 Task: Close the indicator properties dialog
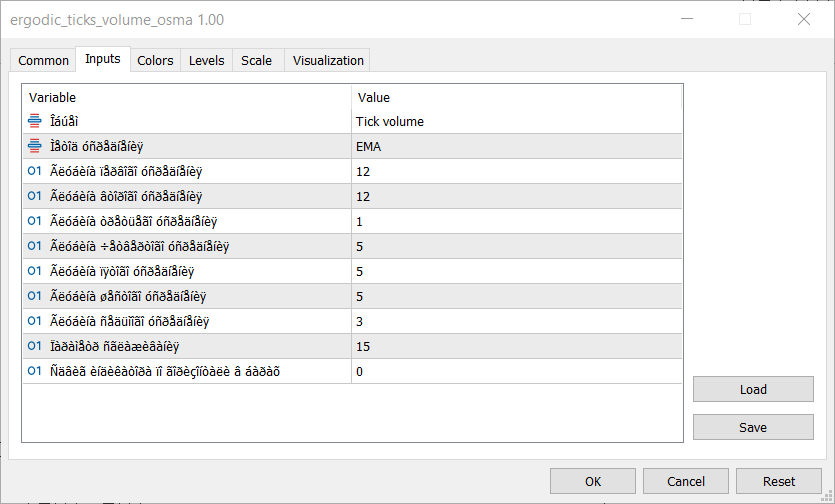pyautogui.click(x=804, y=19)
